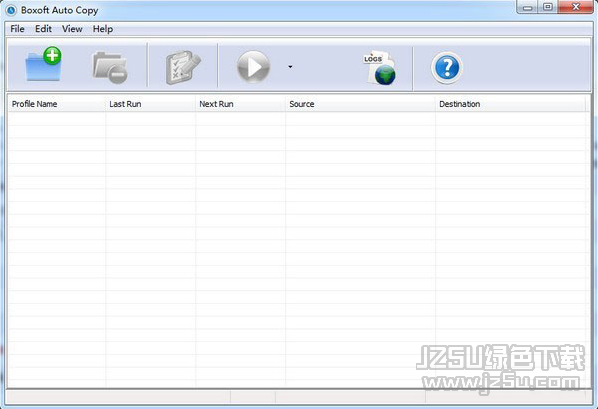Maximize the Boxoft Auto Copy window
598x409 pixels.
[548, 7]
